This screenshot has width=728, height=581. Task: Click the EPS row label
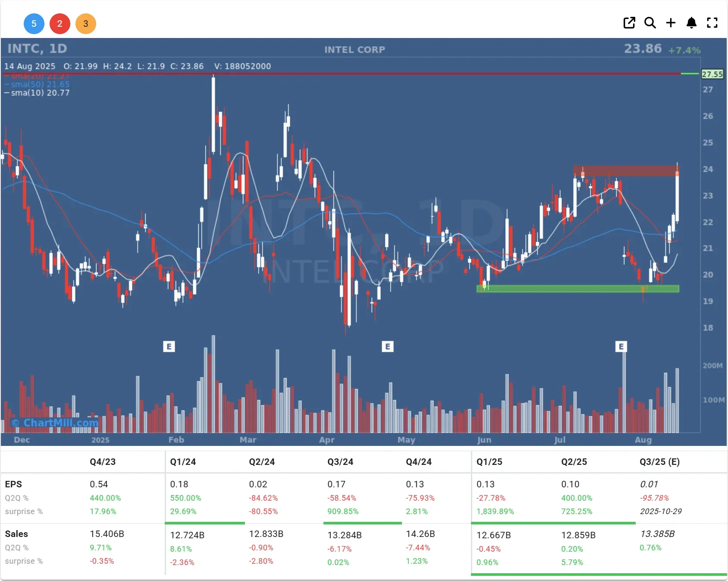[x=13, y=484]
